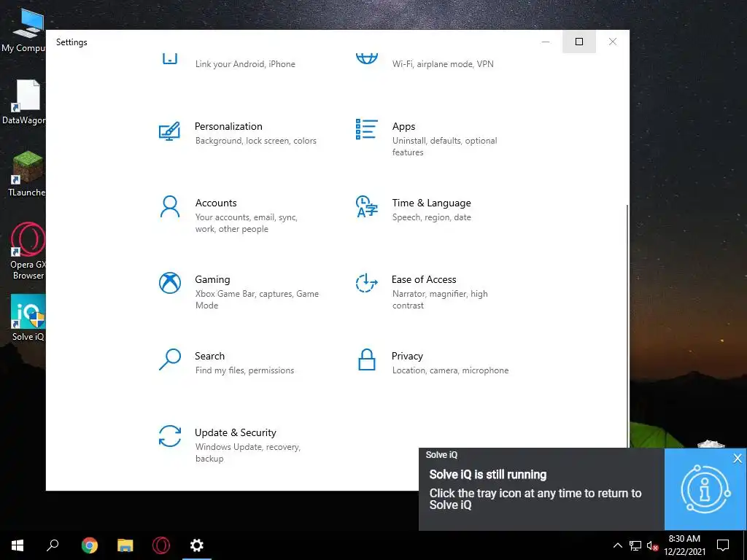Viewport: 747px width, 560px height.
Task: Close the Settings window
Action: tap(613, 42)
